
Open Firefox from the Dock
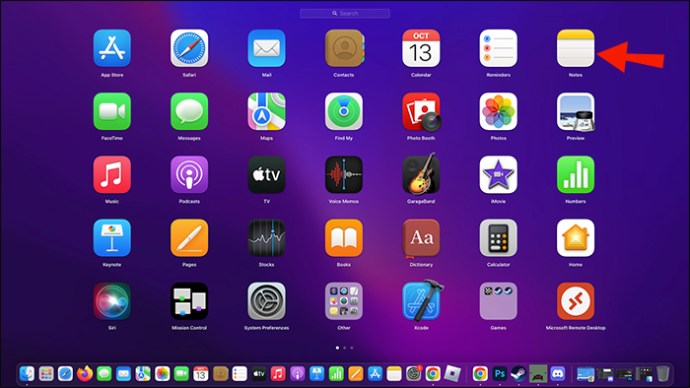(x=84, y=373)
